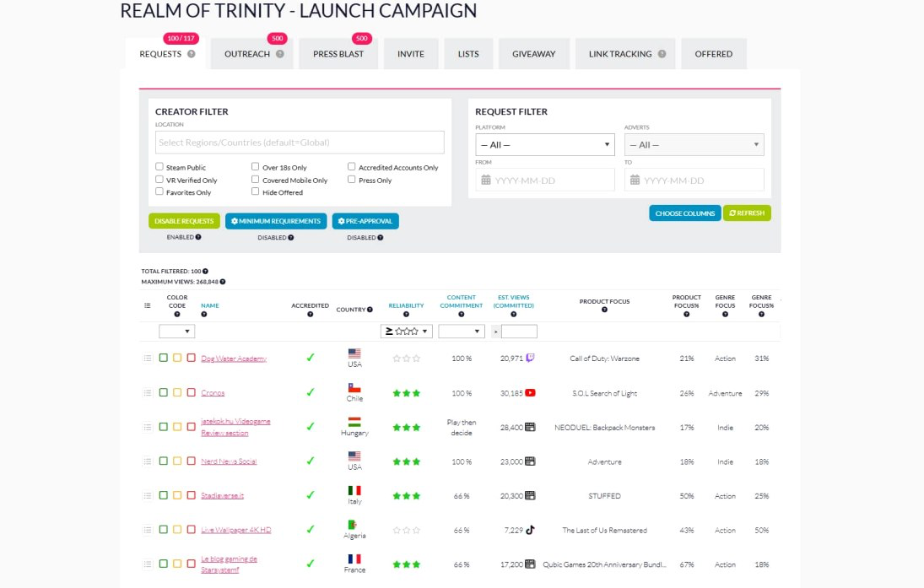Screen dimensions: 924x588
Task: Enable Over 18s Only checkbox
Action: point(255,167)
